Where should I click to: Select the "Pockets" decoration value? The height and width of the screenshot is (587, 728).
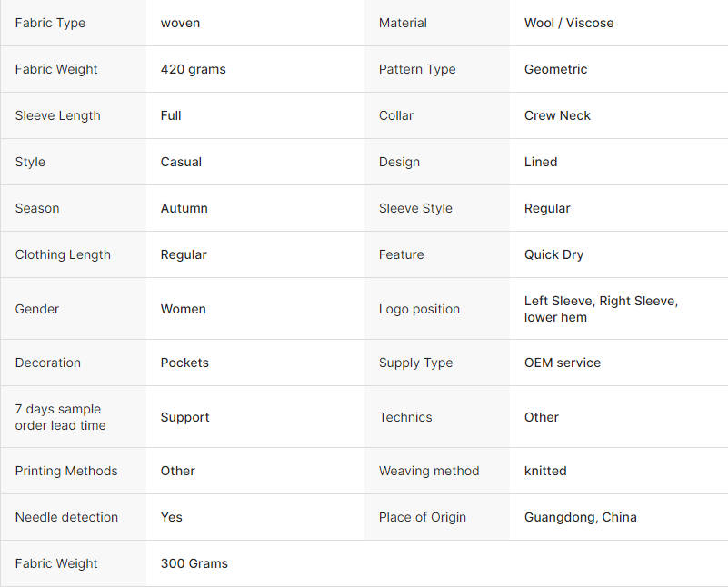[184, 363]
